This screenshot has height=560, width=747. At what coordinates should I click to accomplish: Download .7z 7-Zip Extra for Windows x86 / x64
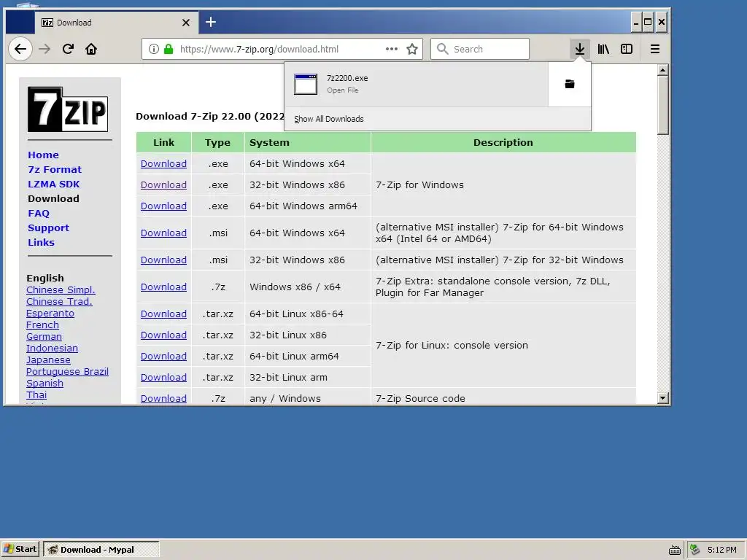pyautogui.click(x=163, y=287)
